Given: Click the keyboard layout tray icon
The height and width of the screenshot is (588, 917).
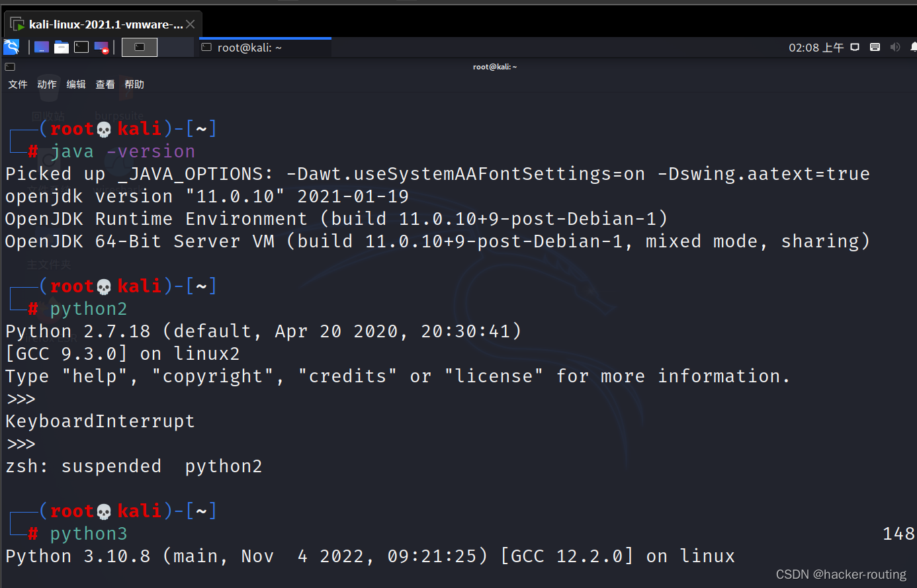Looking at the screenshot, I should (875, 46).
